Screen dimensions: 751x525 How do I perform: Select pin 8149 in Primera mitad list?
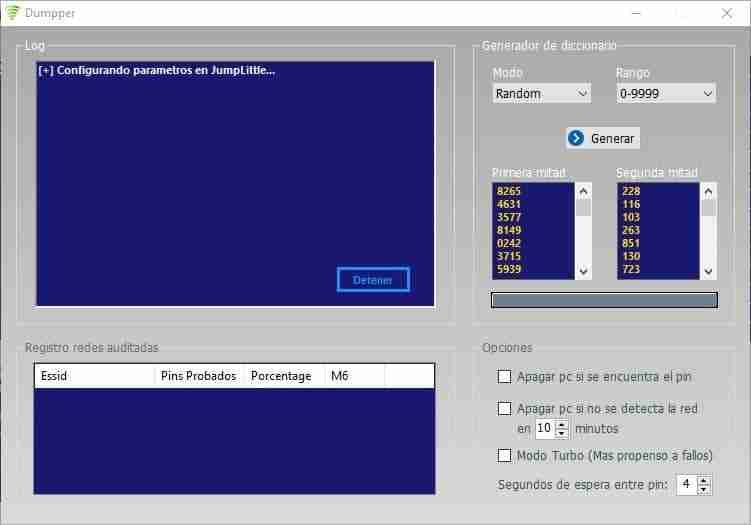pyautogui.click(x=509, y=230)
